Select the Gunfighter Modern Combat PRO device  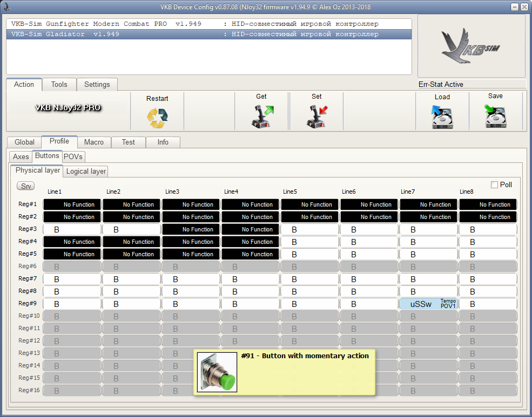[x=208, y=24]
